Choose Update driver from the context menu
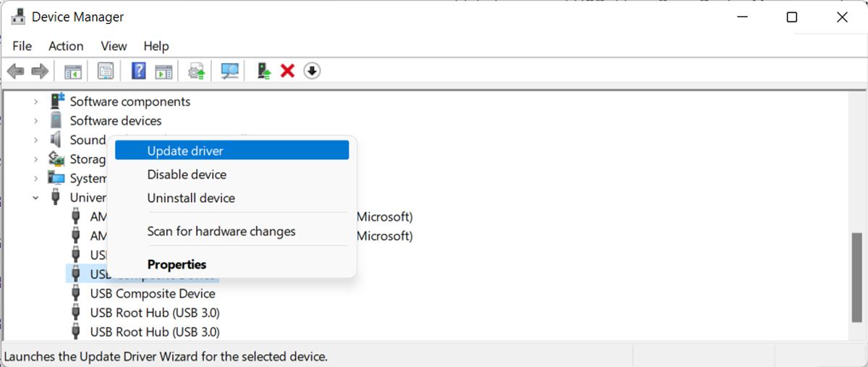Viewport: 868px width, 367px height. [231, 151]
